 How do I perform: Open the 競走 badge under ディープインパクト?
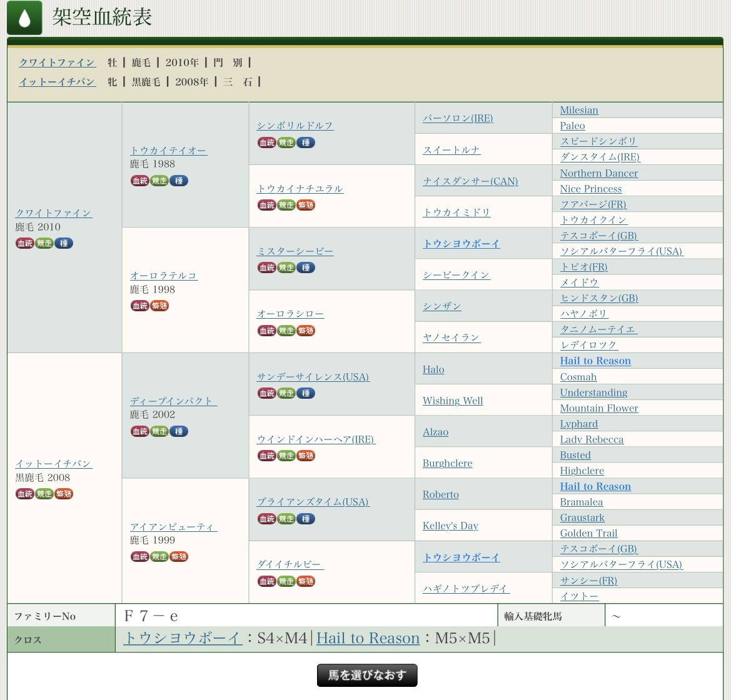point(159,431)
